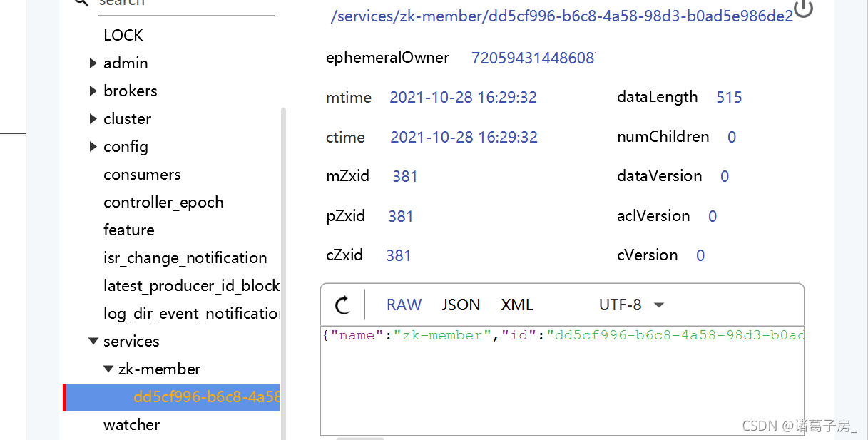Select the consumers node in the tree
This screenshot has height=440, width=868.
coord(142,174)
